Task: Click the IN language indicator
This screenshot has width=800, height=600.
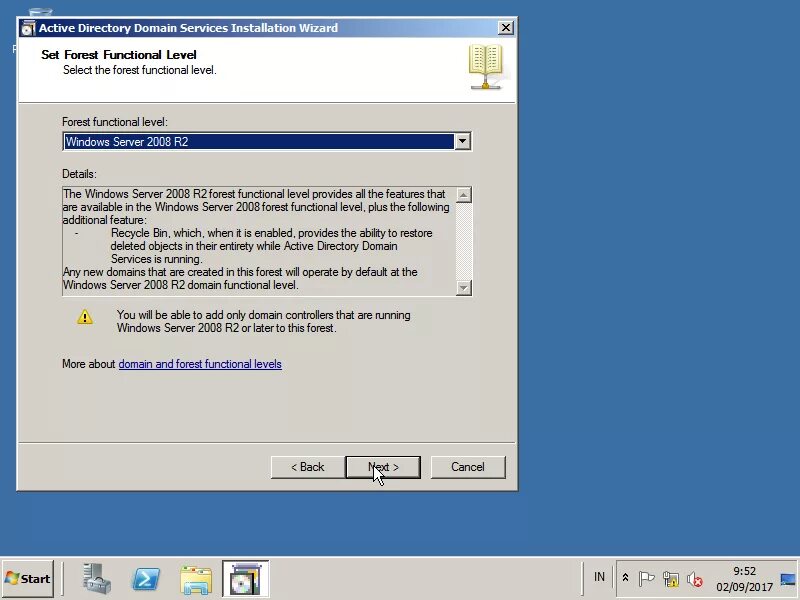Action: (599, 577)
